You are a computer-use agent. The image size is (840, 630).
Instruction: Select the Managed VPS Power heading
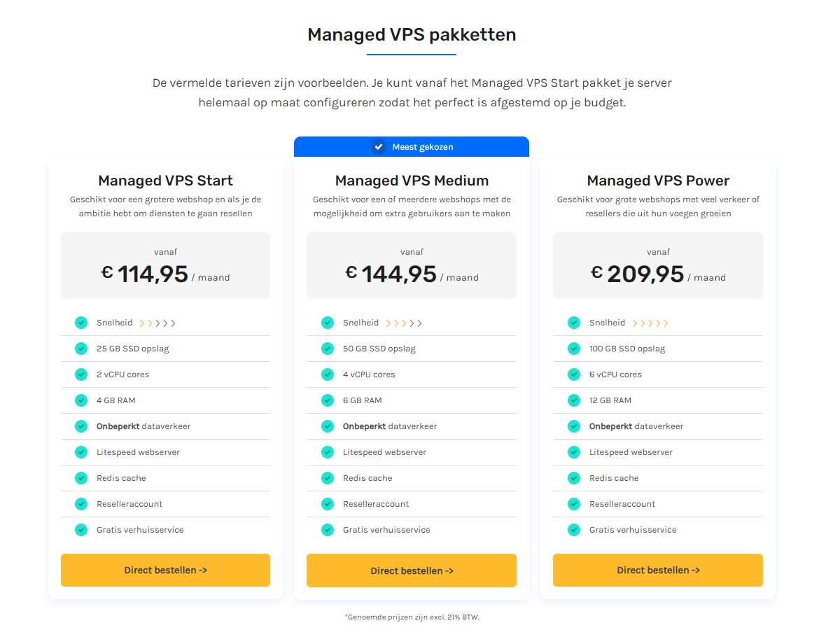point(658,181)
